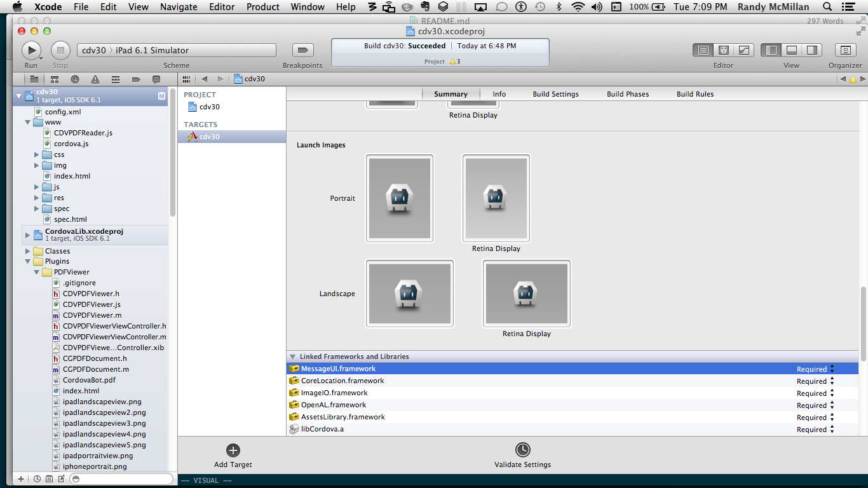Open the Build Rules tab
The height and width of the screenshot is (488, 868).
coord(695,94)
